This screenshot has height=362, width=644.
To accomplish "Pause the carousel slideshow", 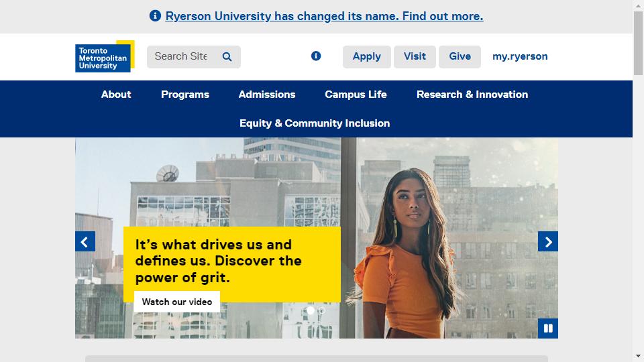I will tap(548, 328).
